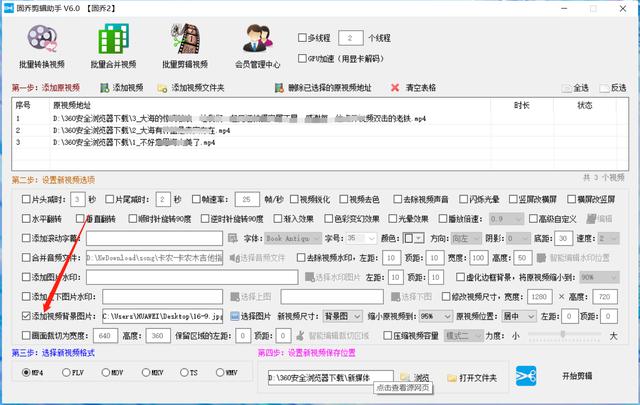
Task: Click red X 清空表格 icon
Action: point(395,88)
